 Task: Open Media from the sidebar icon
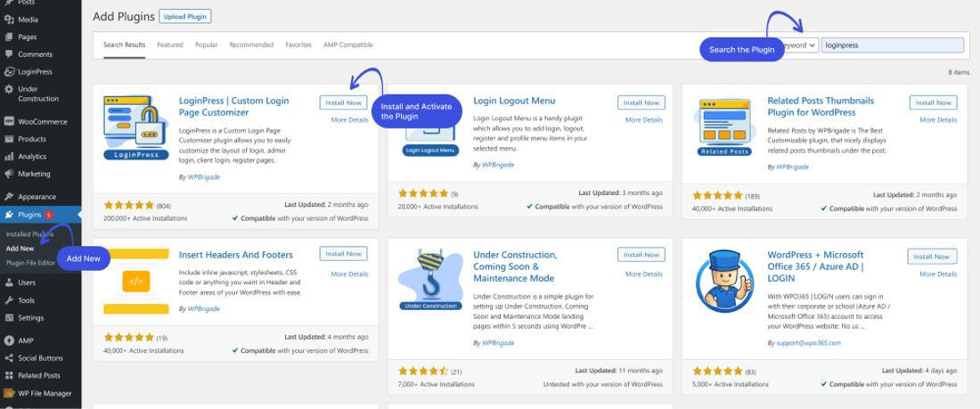pyautogui.click(x=9, y=20)
